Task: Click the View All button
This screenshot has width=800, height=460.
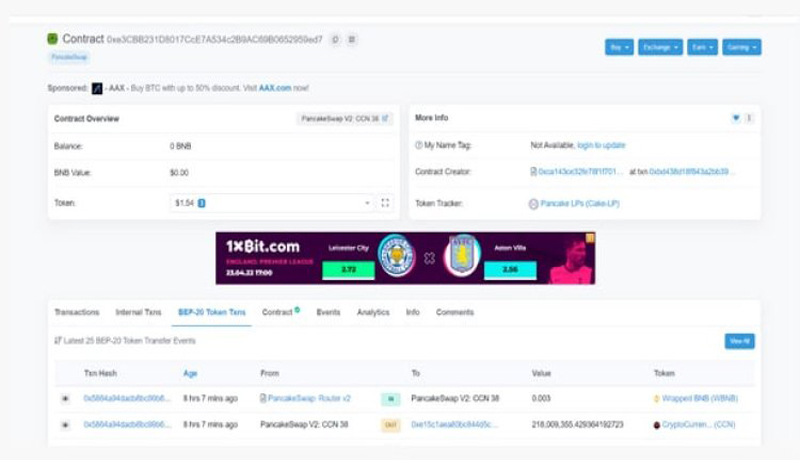Action: [739, 341]
